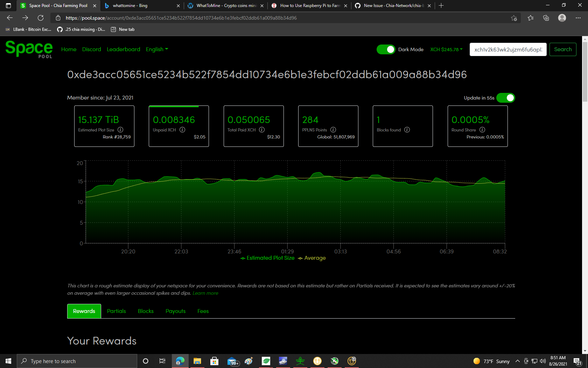This screenshot has height=368, width=588.
Task: Click 'Rank #28,759' text
Action: [117, 137]
